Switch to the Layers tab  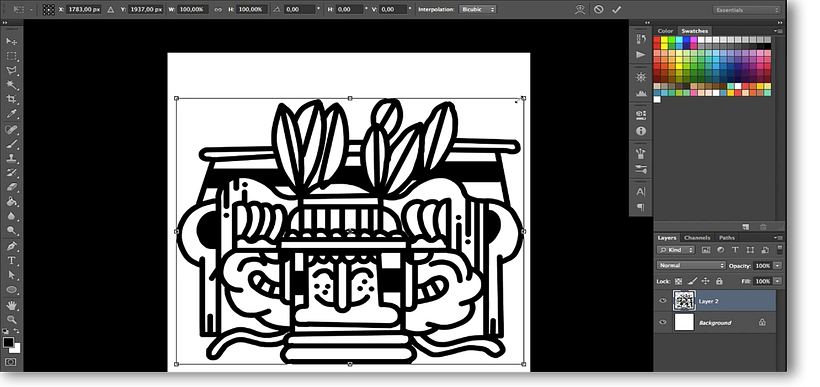[667, 237]
